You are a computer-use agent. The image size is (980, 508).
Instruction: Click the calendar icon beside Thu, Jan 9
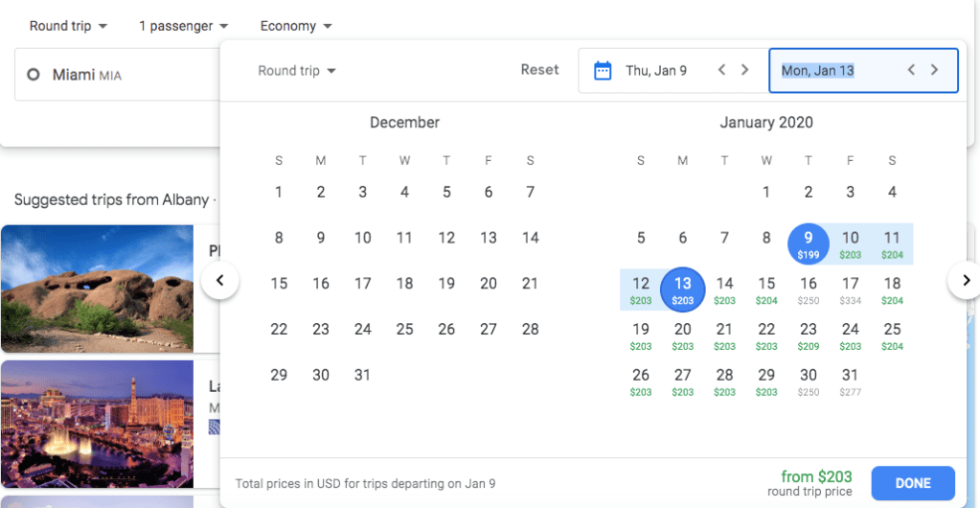[x=603, y=71]
